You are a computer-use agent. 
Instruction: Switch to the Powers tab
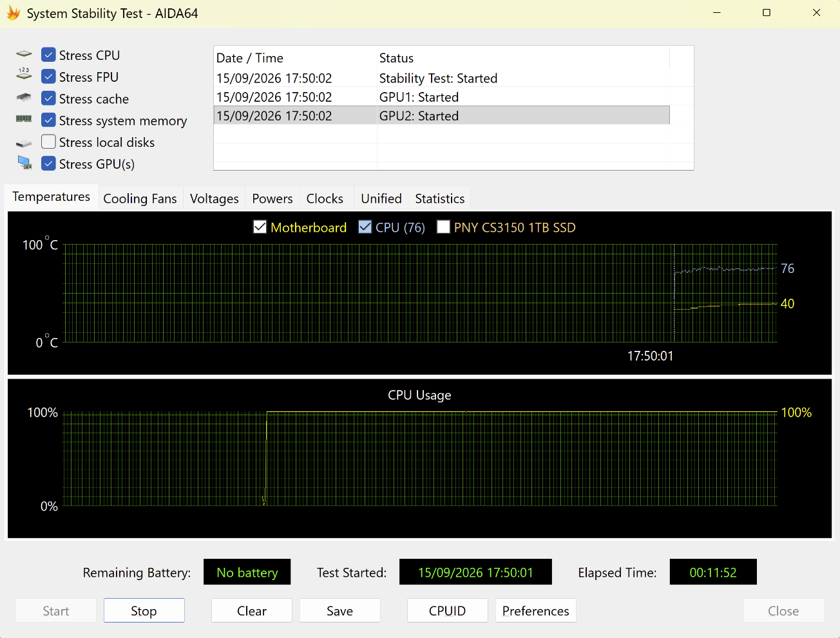pos(272,198)
